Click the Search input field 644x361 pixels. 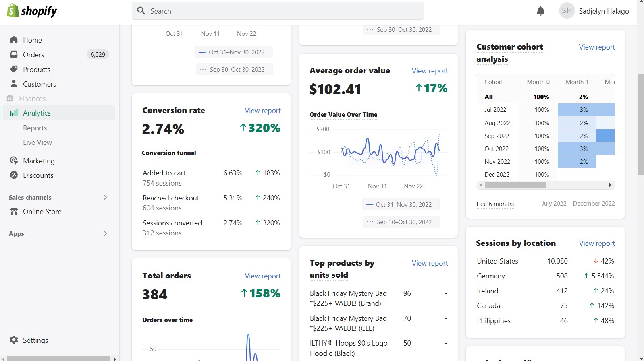point(278,11)
